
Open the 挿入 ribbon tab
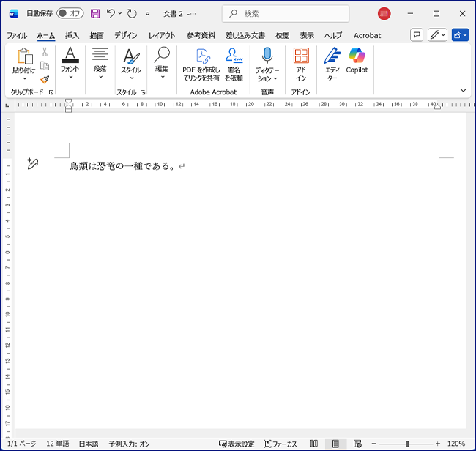72,35
